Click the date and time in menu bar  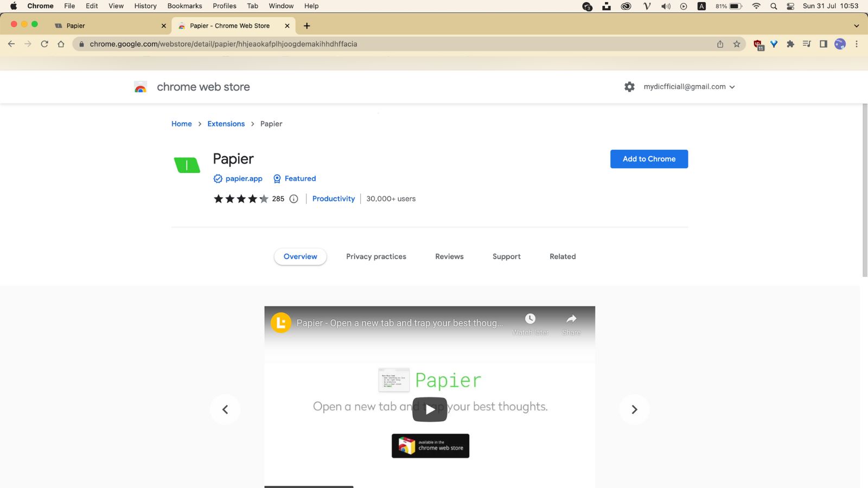point(831,6)
